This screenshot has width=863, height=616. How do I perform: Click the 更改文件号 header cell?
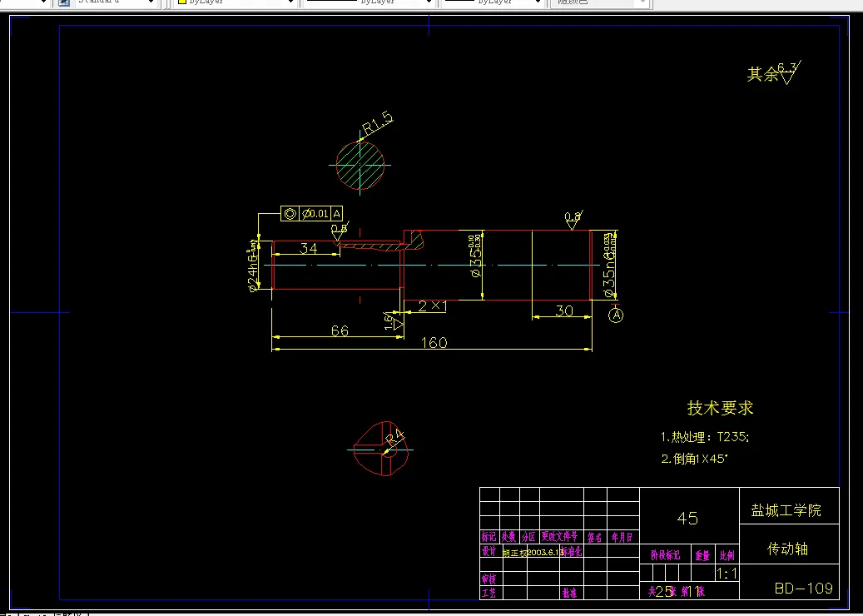[560, 536]
